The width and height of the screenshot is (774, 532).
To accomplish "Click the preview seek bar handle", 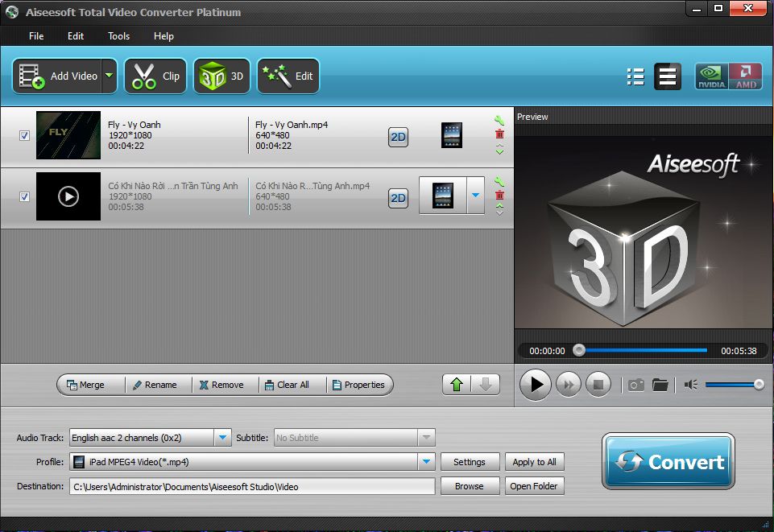I will (579, 350).
